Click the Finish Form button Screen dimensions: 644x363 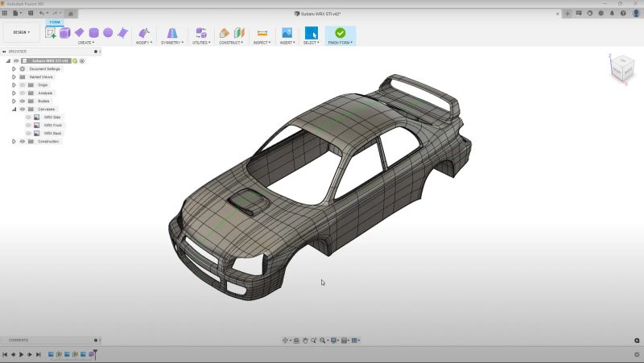coord(340,35)
